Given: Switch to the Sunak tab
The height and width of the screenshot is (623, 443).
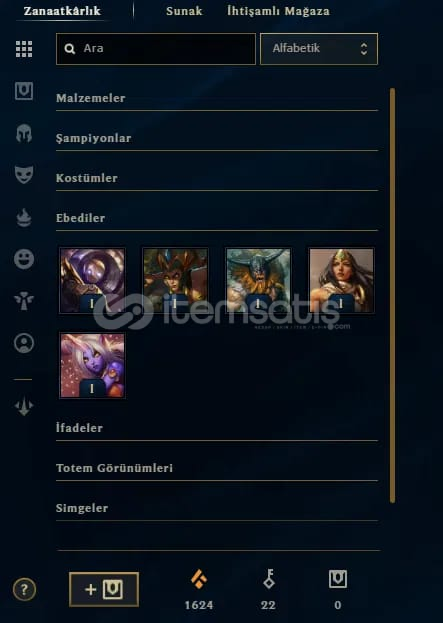Looking at the screenshot, I should pyautogui.click(x=184, y=11).
